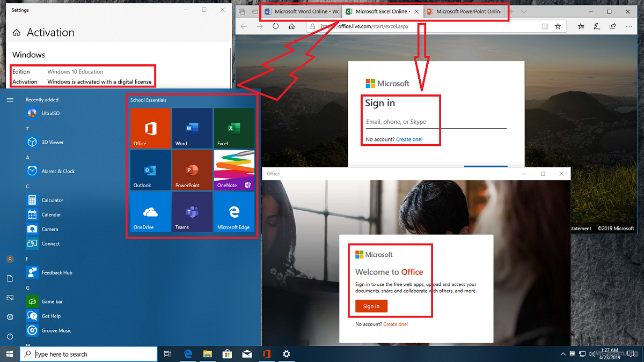644x362 pixels.
Task: Open the OneNote tile
Action: pyautogui.click(x=234, y=170)
